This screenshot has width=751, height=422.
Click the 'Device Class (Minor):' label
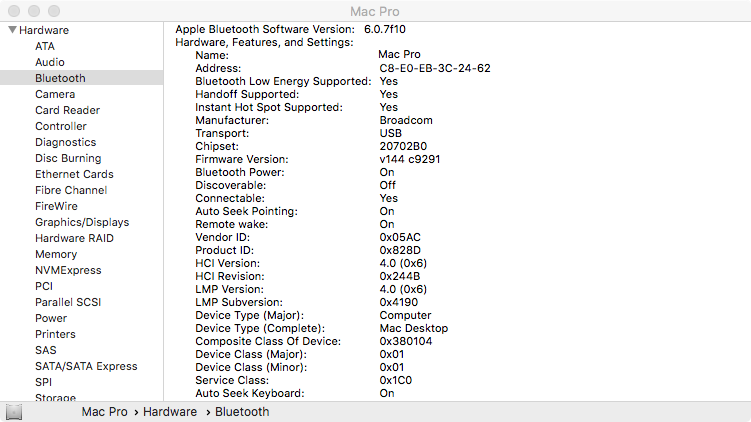251,367
